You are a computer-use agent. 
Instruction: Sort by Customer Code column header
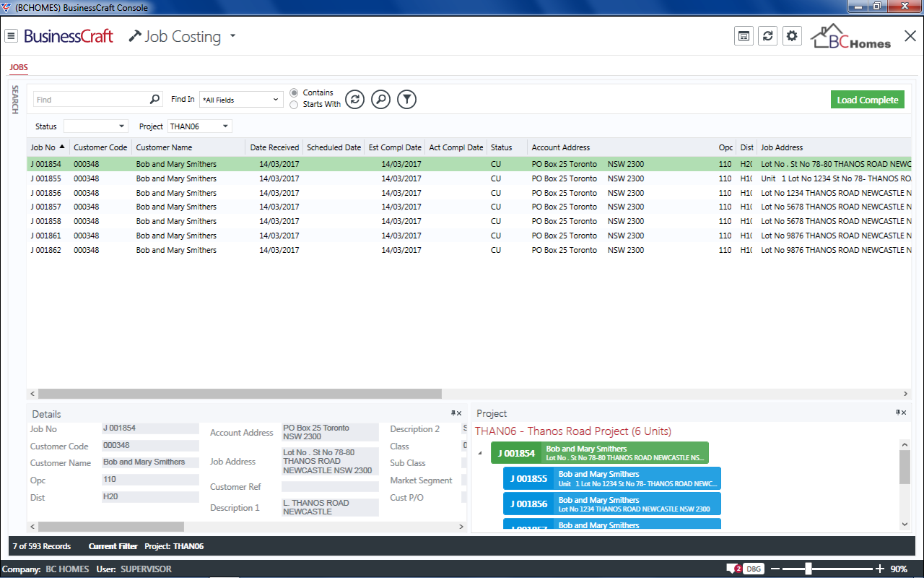pos(100,147)
